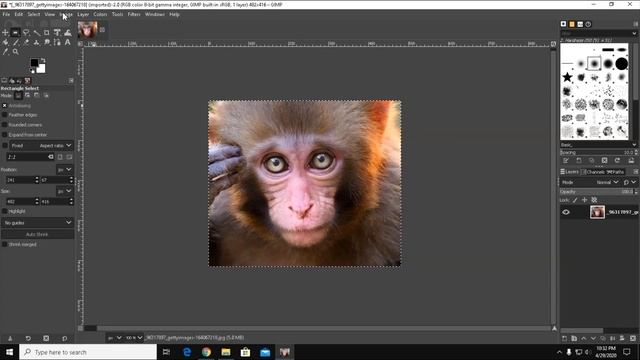Select the Eraser tool icon
Screen dimensions: 640x360
pyautogui.click(x=26, y=42)
